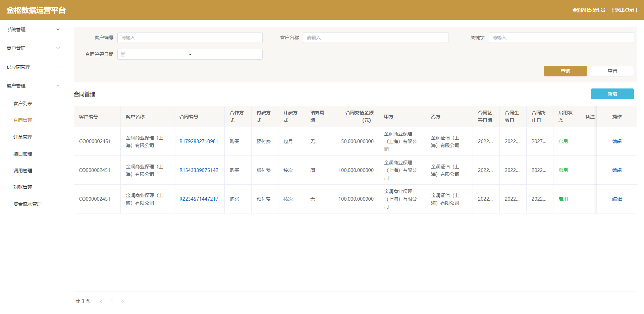Focus the 关键字 input field
644x314 pixels.
pyautogui.click(x=561, y=38)
